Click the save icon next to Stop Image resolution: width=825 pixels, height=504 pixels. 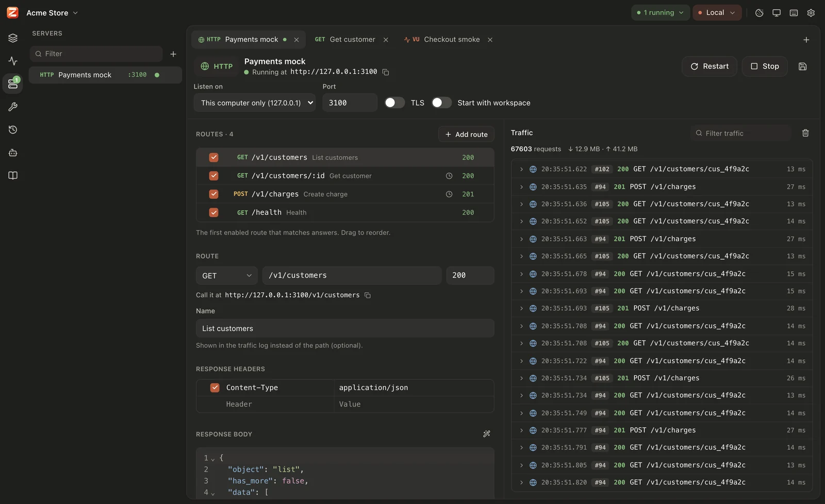pyautogui.click(x=802, y=66)
